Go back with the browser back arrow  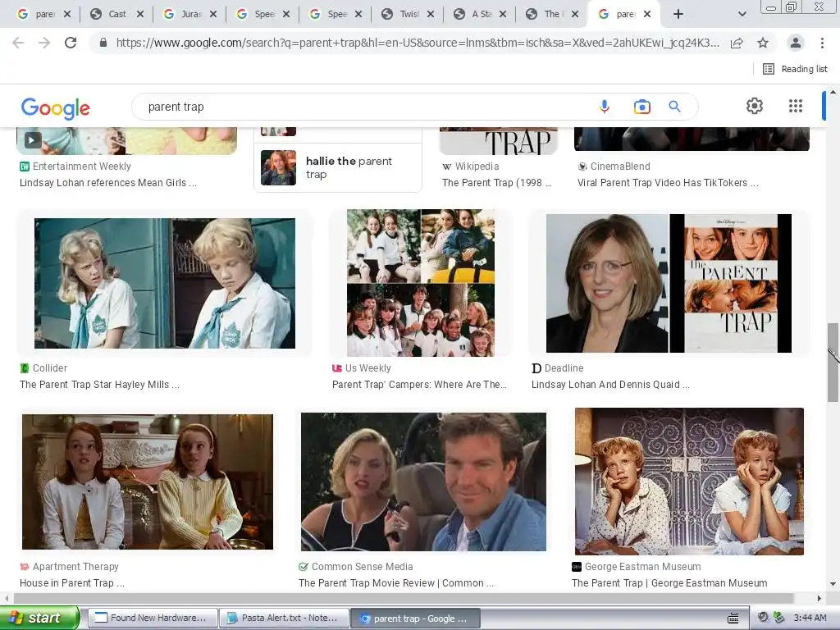click(x=18, y=43)
